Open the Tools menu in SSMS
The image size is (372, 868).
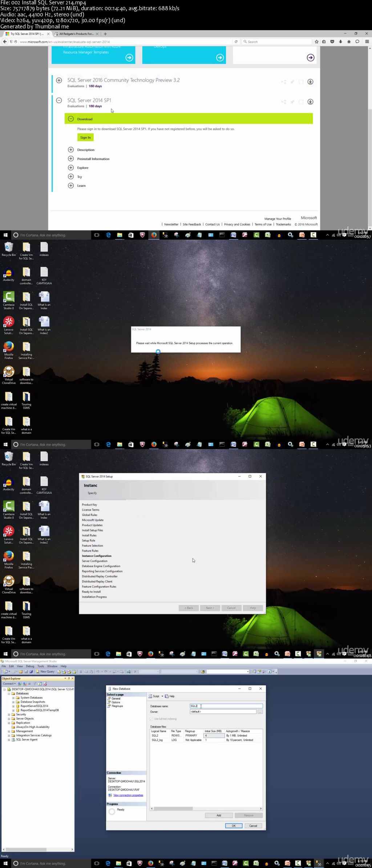click(x=41, y=666)
